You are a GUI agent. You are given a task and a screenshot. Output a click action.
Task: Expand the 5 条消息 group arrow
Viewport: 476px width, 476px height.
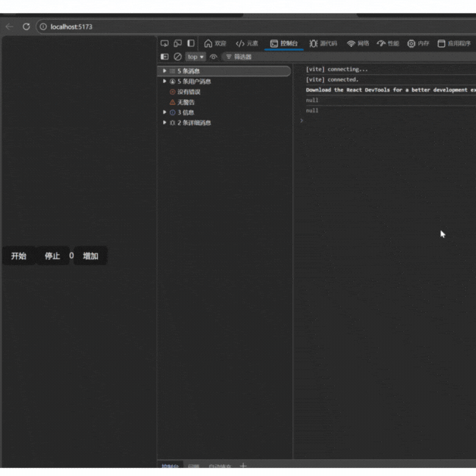[x=165, y=71]
